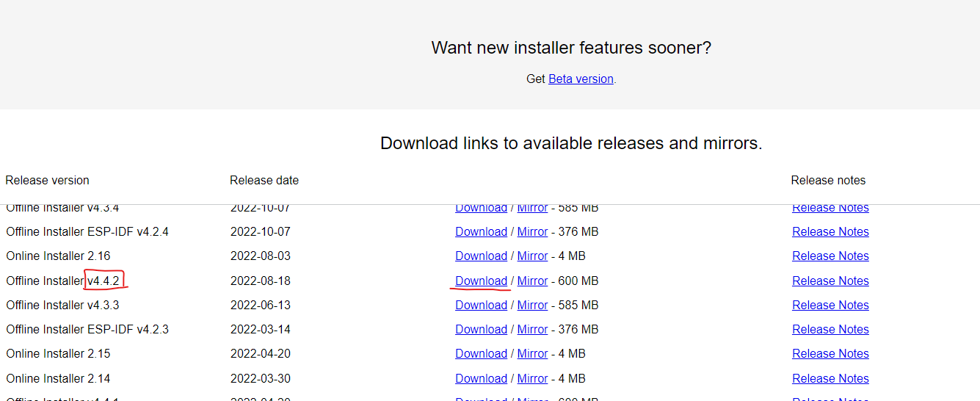This screenshot has height=401, width=980.
Task: Click the 'Release notes' column header
Action: point(828,180)
